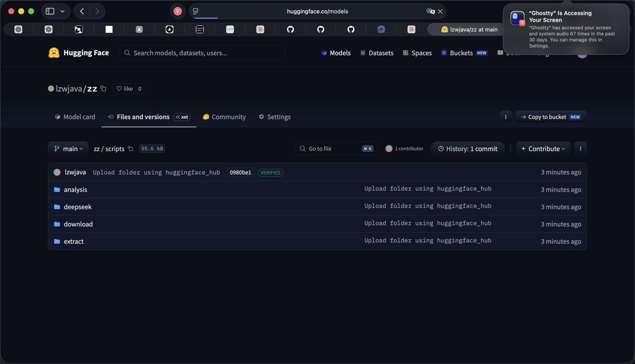635x364 pixels.
Task: Click the zz breadcrumb link
Action: tap(96, 149)
